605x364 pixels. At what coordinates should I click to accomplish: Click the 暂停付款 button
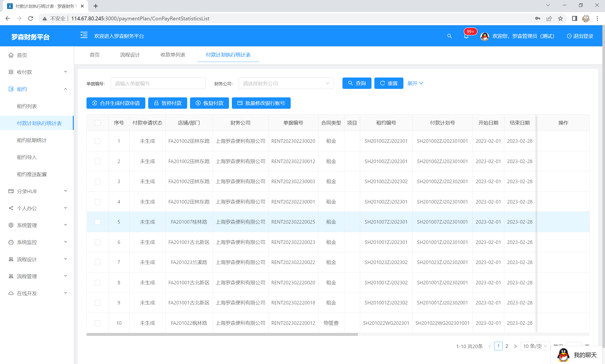pyautogui.click(x=168, y=103)
